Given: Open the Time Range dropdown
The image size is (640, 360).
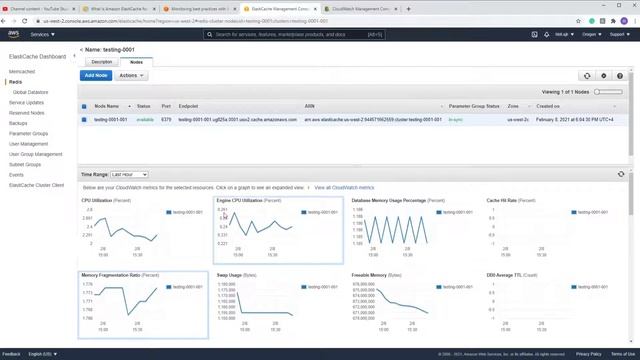Looking at the screenshot, I should point(129,174).
